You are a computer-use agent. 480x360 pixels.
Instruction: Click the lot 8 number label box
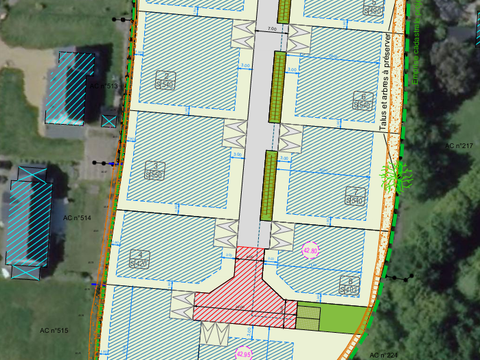pyautogui.click(x=350, y=285)
